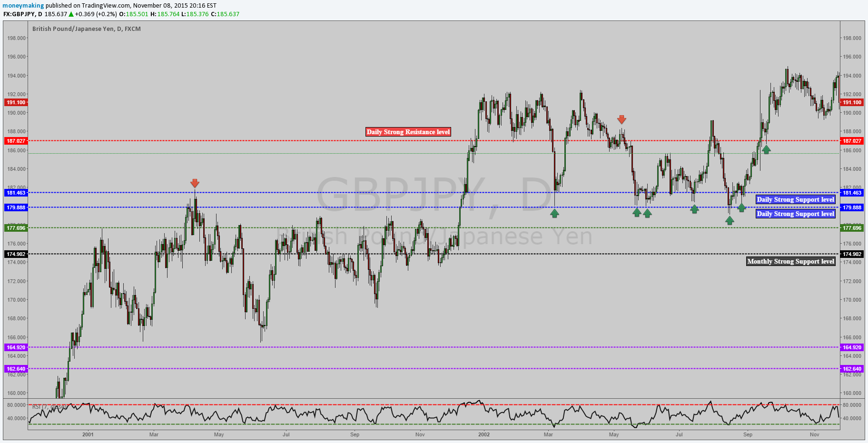Click the RSI (7, close) indicator label
The image size is (868, 443).
(x=49, y=407)
